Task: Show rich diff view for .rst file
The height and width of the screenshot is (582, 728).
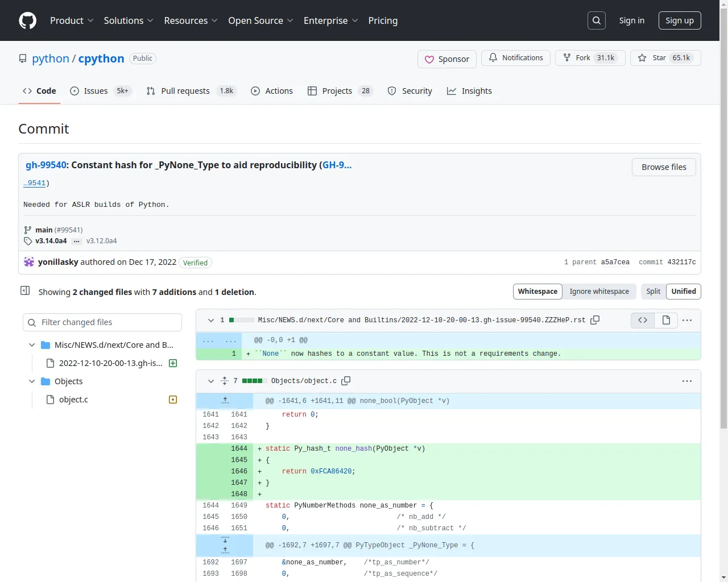Action: 666,320
